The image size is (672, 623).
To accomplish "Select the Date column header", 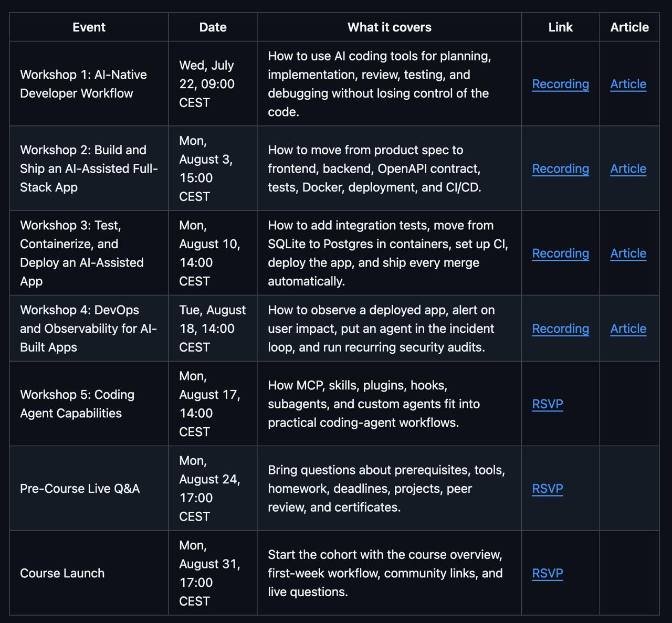I will [213, 27].
